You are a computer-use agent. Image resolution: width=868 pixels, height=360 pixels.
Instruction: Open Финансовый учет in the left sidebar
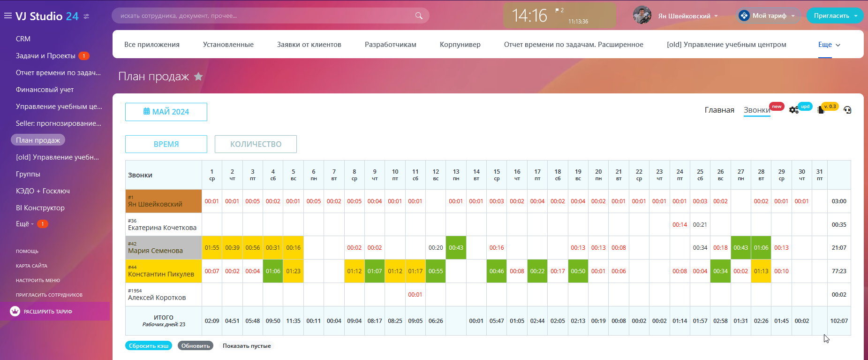pyautogui.click(x=45, y=90)
